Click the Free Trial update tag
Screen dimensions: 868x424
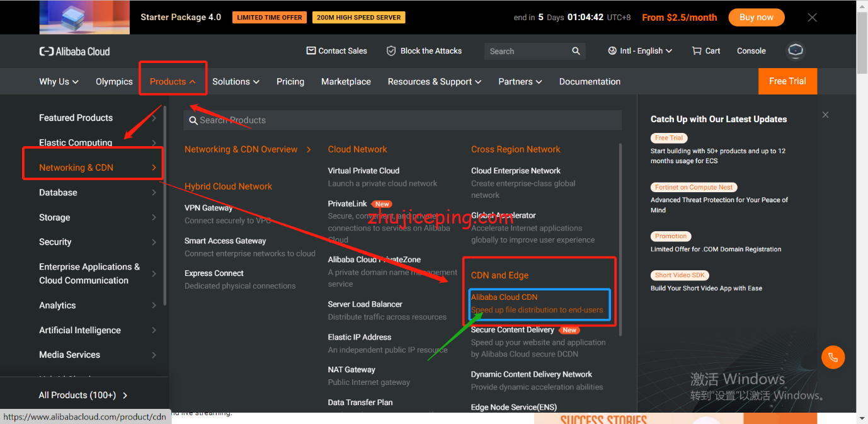tap(669, 138)
